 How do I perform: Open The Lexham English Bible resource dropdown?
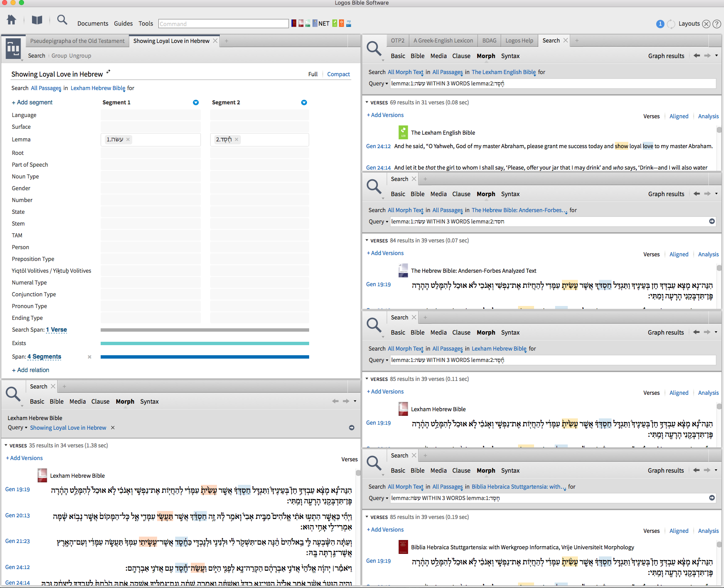click(x=505, y=72)
